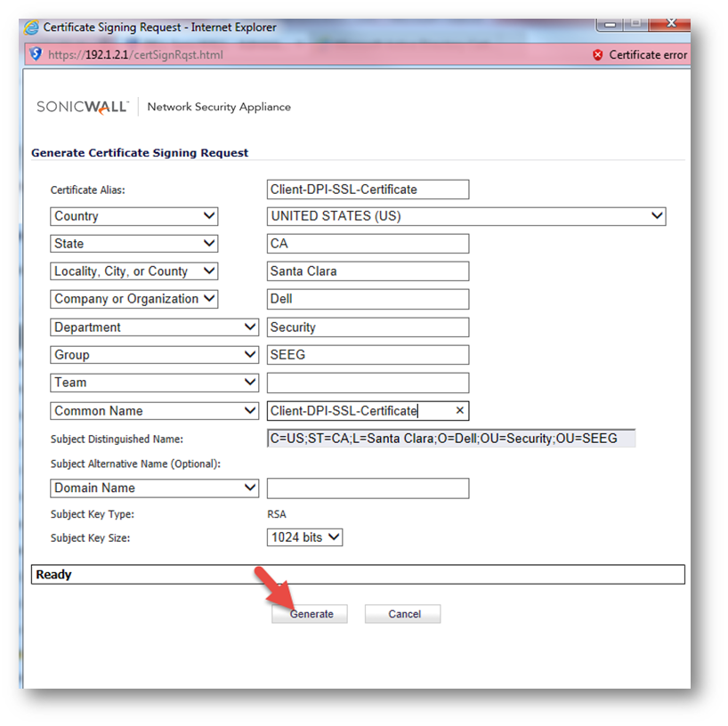The height and width of the screenshot is (726, 728).
Task: Expand the Locality, City, or County dropdown
Action: pos(134,271)
